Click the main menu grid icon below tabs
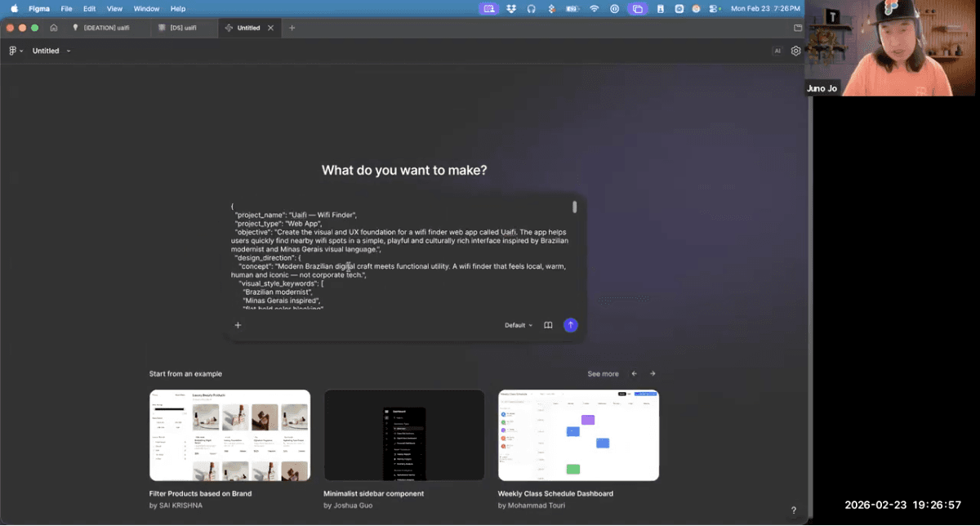Viewport: 980px width, 526px height. [11, 50]
